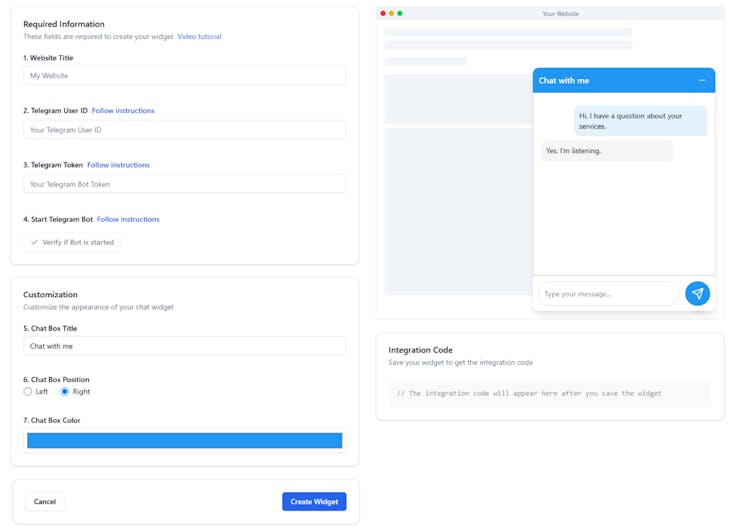
Task: Select Left chat box position
Action: coord(28,392)
